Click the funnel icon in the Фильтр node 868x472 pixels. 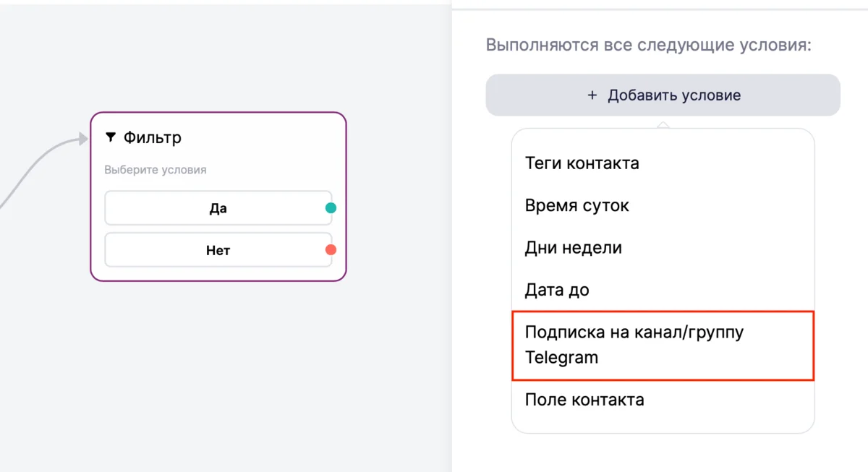(111, 137)
